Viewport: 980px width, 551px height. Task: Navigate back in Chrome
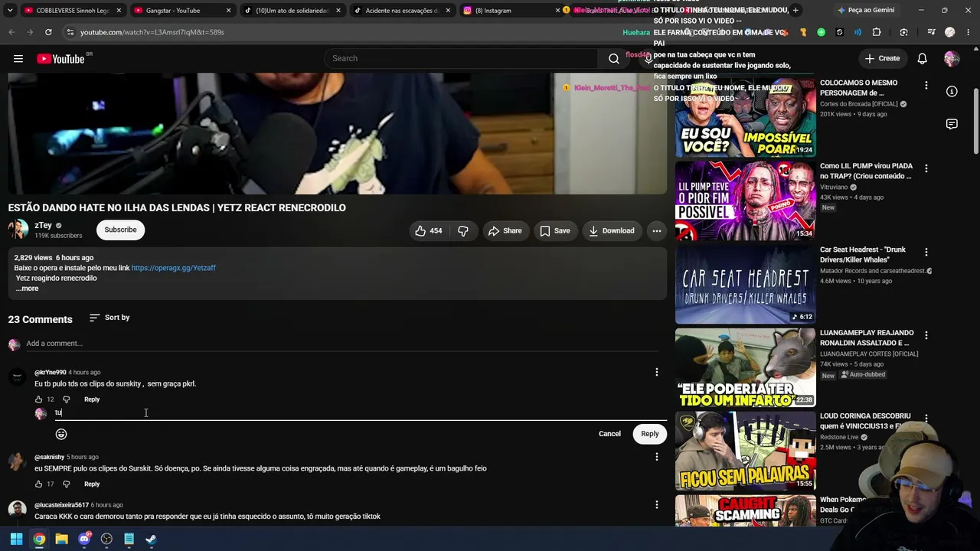(11, 32)
